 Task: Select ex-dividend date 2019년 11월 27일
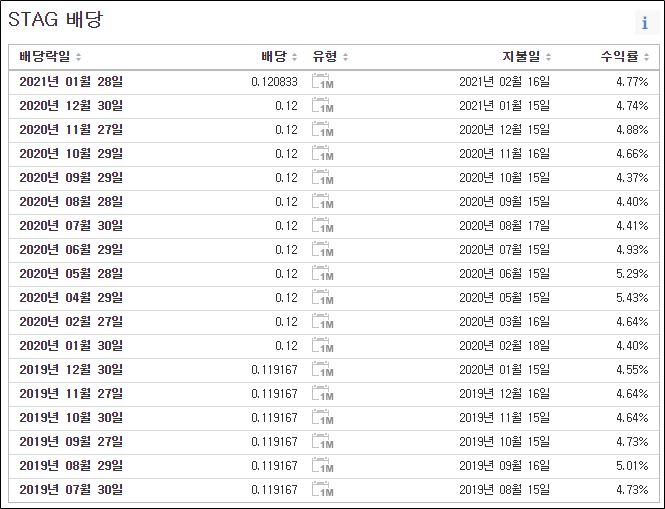(x=71, y=393)
